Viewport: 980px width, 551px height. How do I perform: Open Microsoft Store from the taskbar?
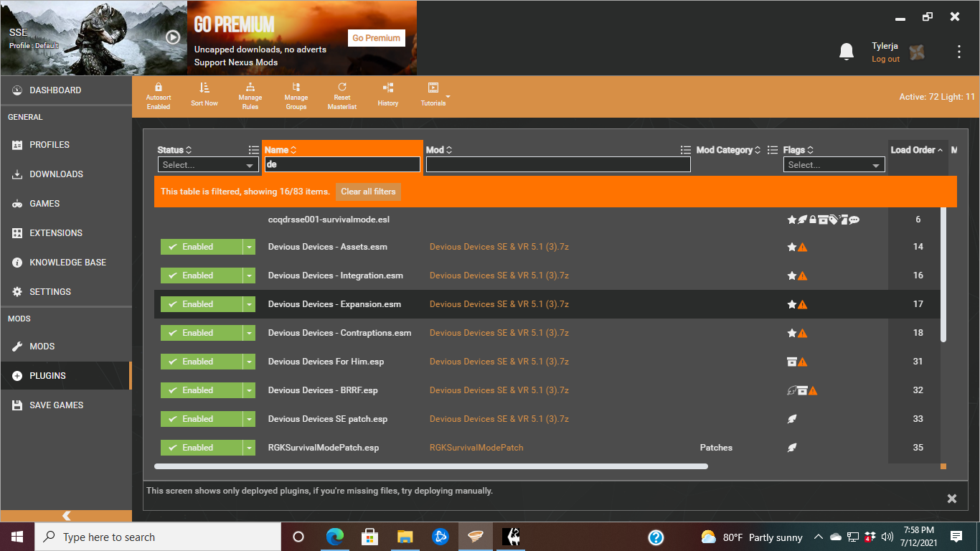tap(369, 537)
